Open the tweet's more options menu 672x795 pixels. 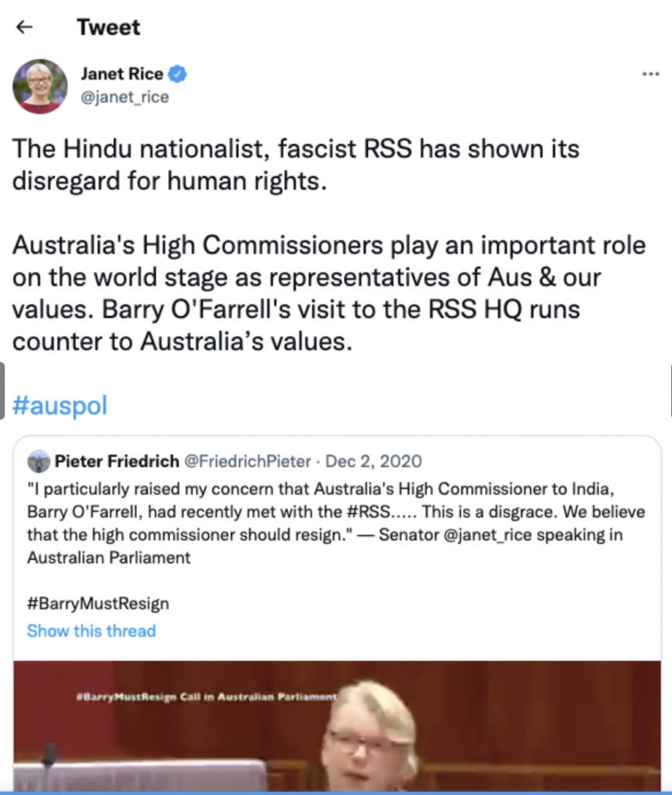pos(650,75)
